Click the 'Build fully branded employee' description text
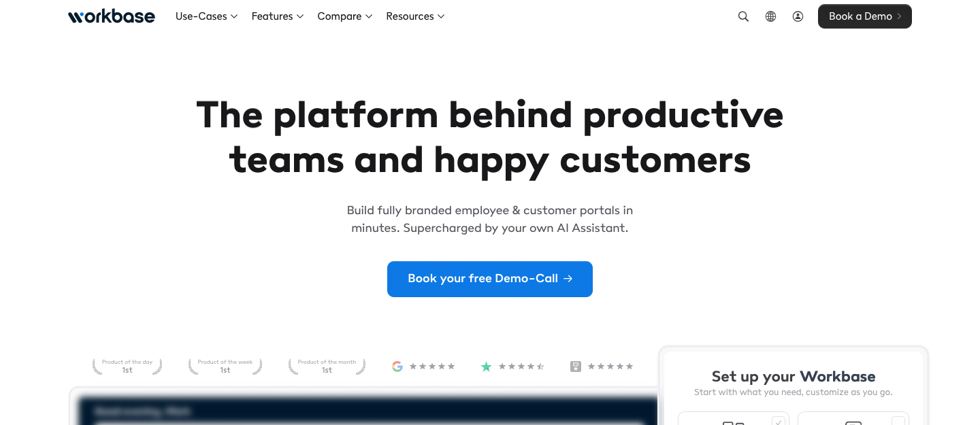 [490, 219]
